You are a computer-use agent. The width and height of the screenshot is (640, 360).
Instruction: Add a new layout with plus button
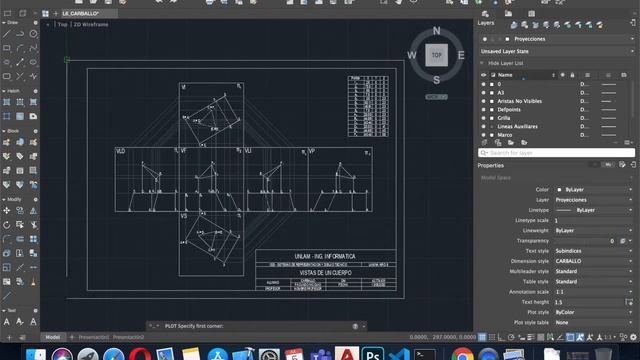72,337
